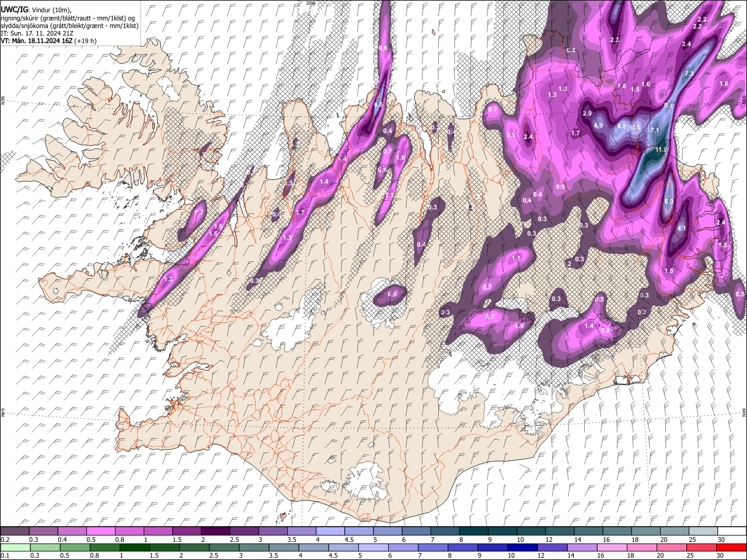Image resolution: width=747 pixels, height=560 pixels.
Task: Click the 1.8 precipitation value on the map
Action: (669, 271)
